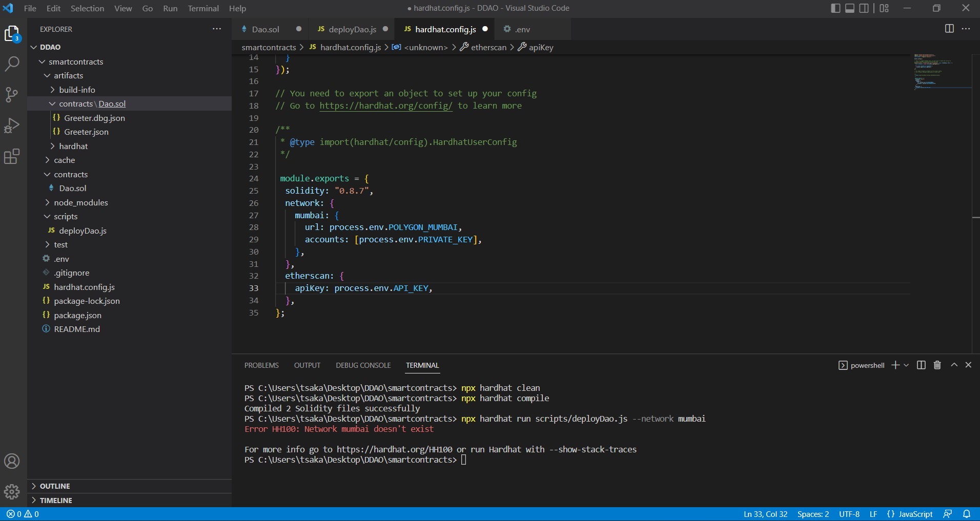
Task: Expand the OUTLINE section
Action: coord(129,486)
